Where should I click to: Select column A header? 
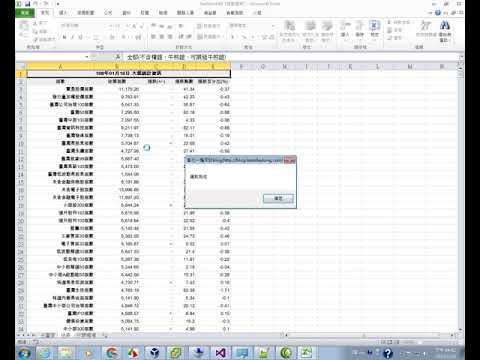60,67
